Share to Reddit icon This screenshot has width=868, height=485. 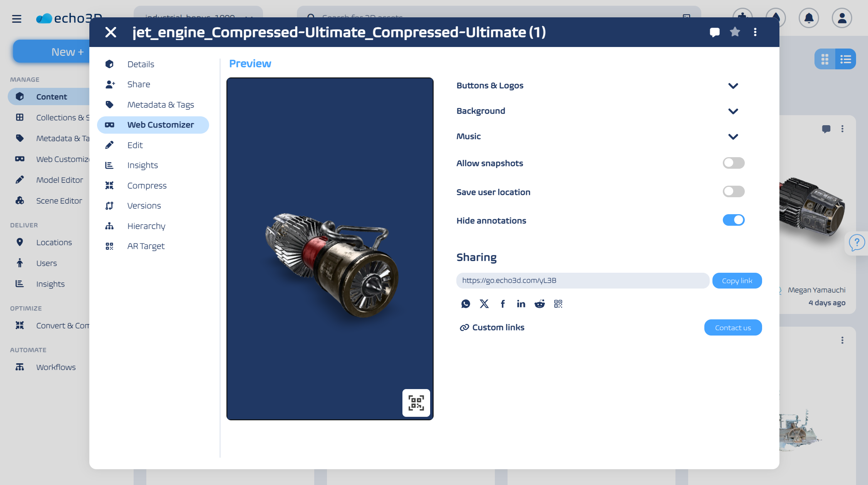coord(540,304)
